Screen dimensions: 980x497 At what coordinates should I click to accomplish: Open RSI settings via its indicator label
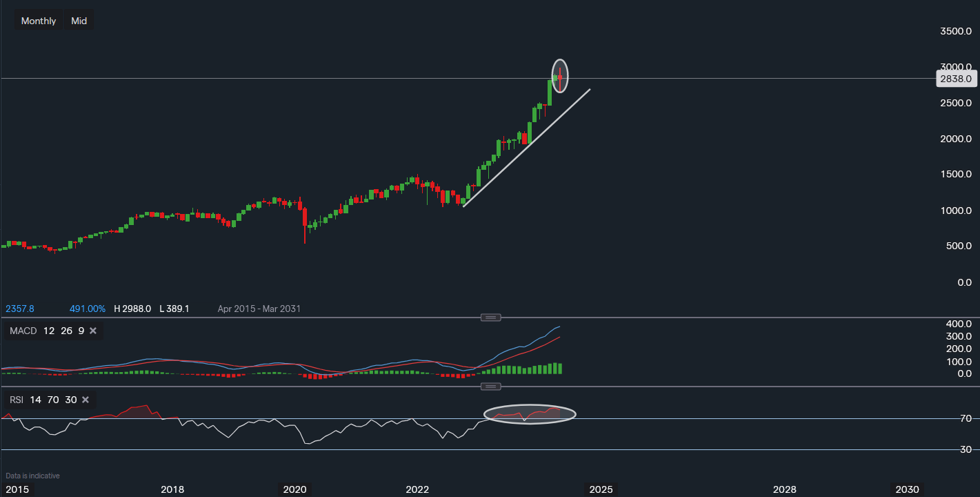[x=16, y=400]
